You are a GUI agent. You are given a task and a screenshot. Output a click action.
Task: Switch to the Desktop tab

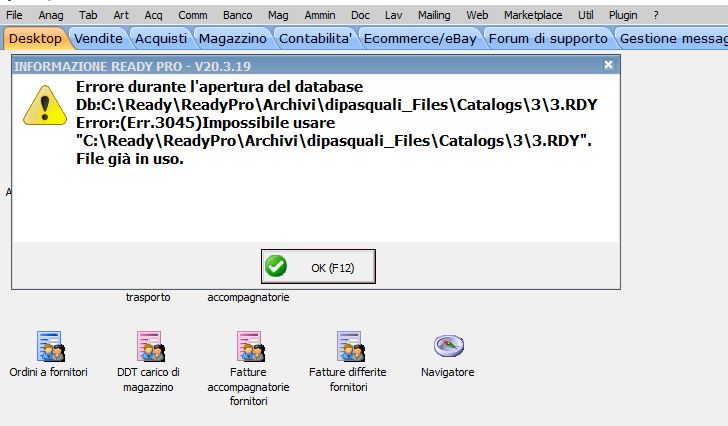[x=35, y=39]
